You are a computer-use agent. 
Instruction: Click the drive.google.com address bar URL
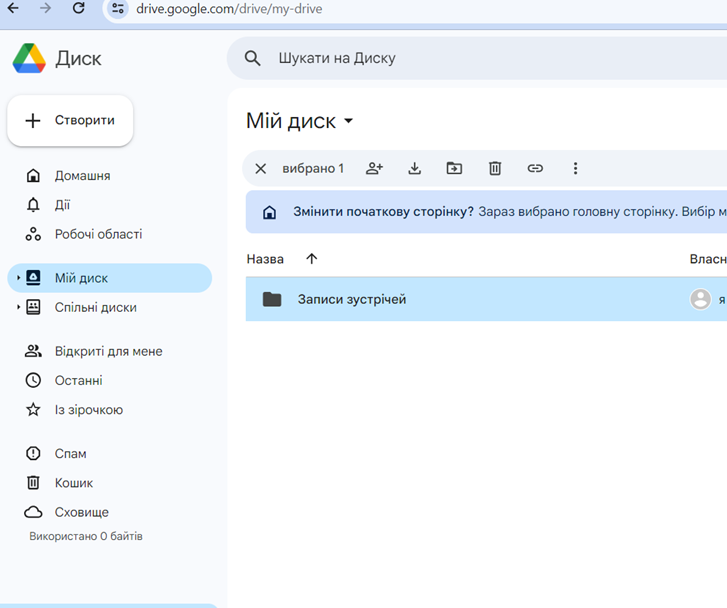tap(229, 9)
